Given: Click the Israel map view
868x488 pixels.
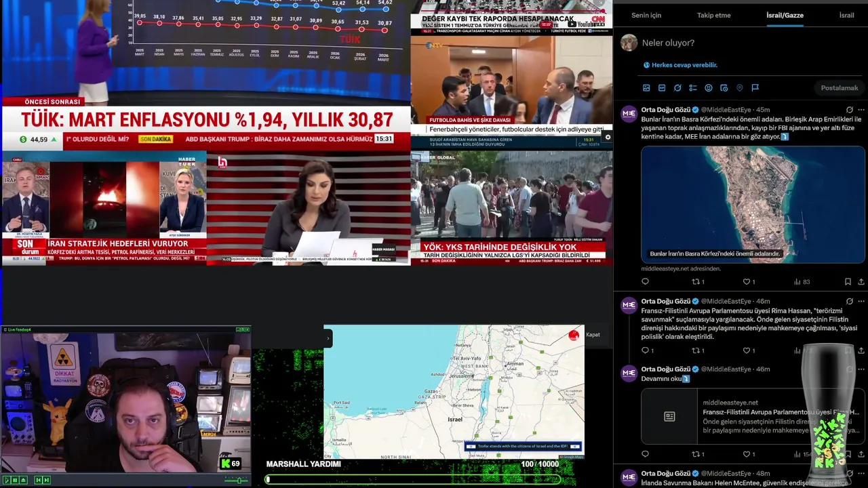Looking at the screenshot, I should pyautogui.click(x=454, y=392).
